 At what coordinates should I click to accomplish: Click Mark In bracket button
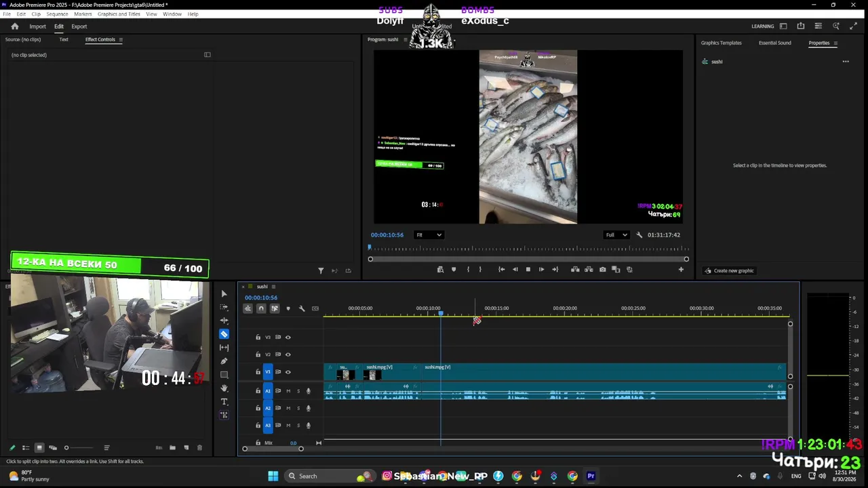468,270
